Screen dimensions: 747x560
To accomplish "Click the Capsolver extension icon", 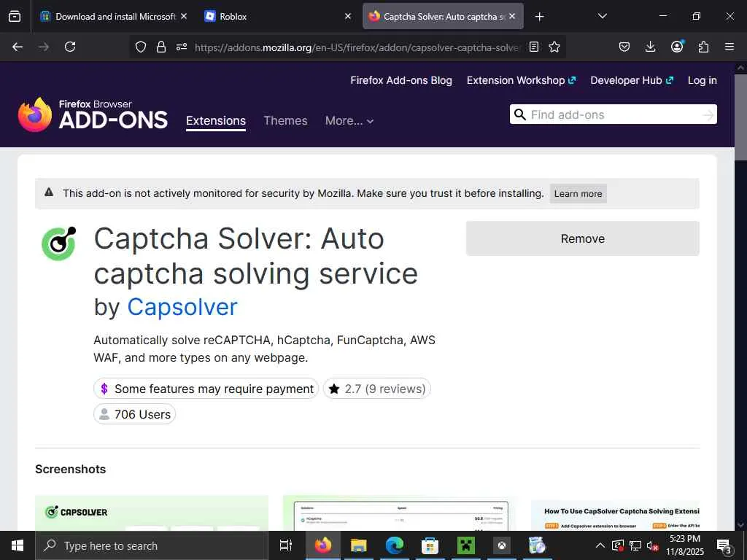I will (59, 244).
